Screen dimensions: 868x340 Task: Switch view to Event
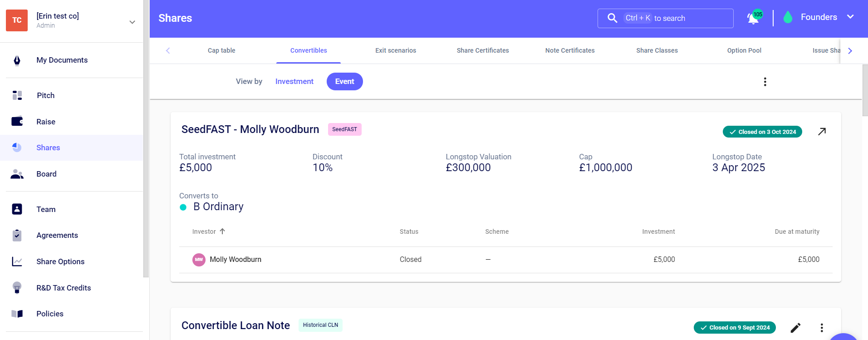click(x=344, y=82)
